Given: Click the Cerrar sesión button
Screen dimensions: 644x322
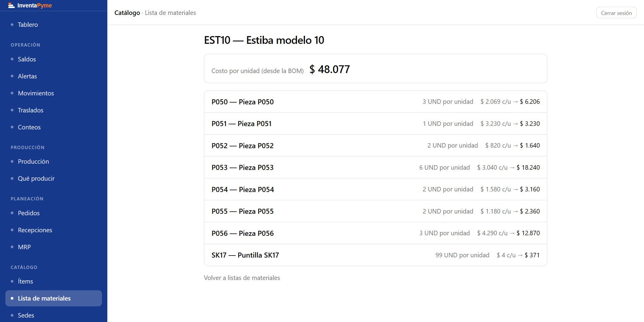Looking at the screenshot, I should (616, 13).
